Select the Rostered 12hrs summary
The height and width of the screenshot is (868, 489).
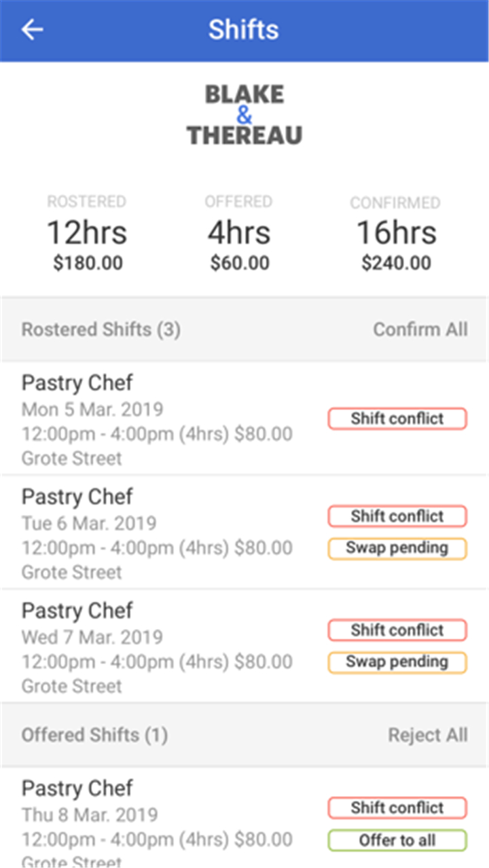tap(87, 233)
